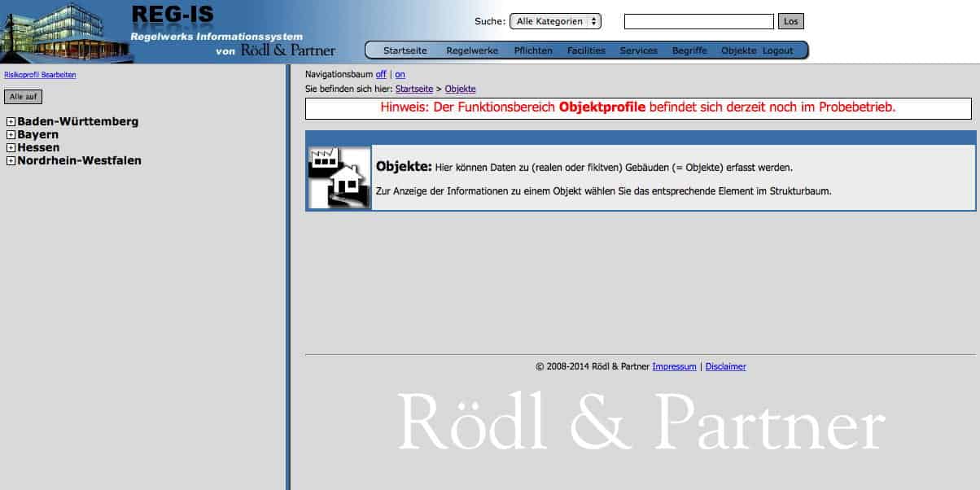
Task: Click the bold Objekte: heading text
Action: (x=404, y=167)
